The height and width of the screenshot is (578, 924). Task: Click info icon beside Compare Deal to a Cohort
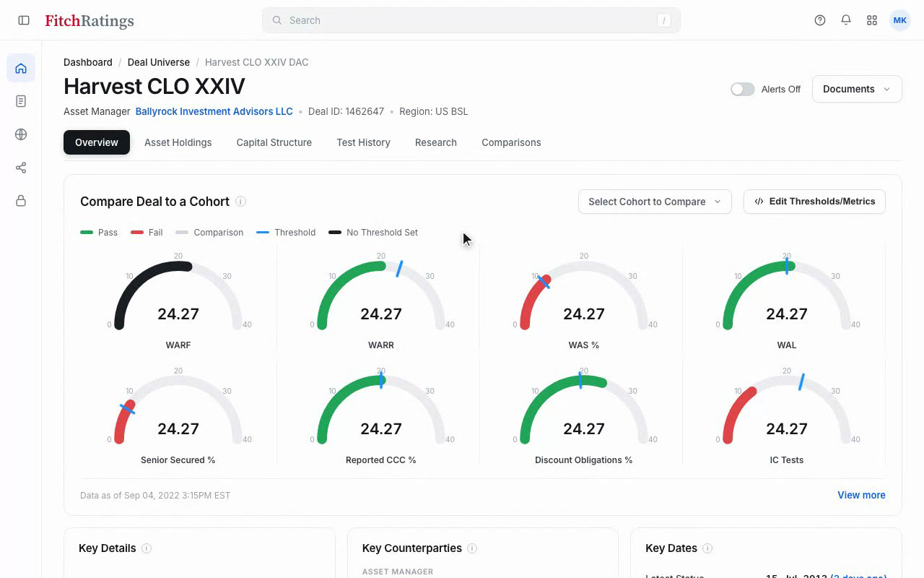[x=241, y=202]
